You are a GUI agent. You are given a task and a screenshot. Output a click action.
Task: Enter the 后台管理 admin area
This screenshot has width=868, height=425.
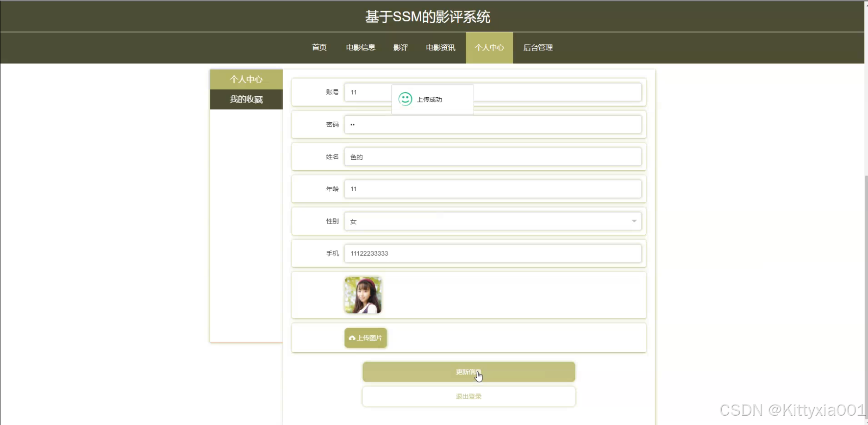click(x=537, y=47)
